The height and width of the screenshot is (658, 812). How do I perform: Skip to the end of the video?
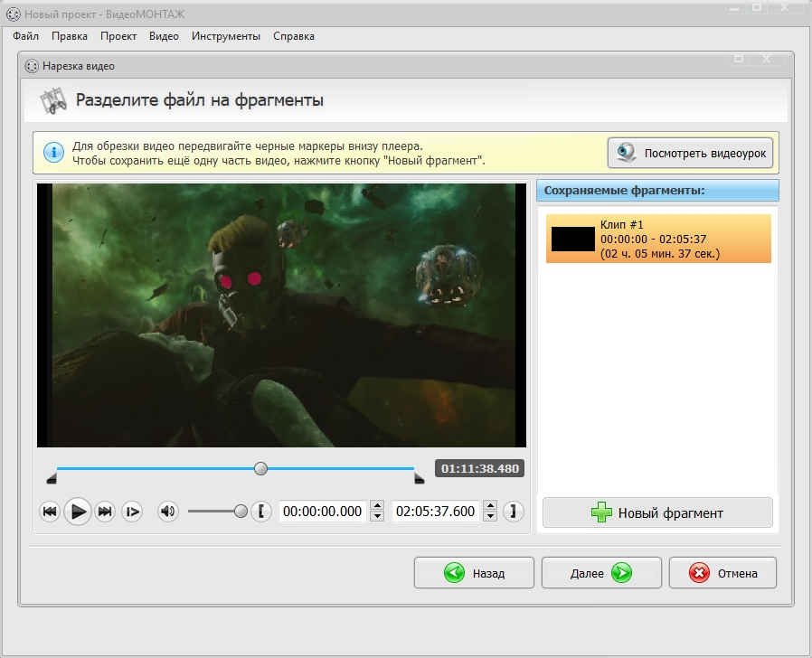coord(105,512)
